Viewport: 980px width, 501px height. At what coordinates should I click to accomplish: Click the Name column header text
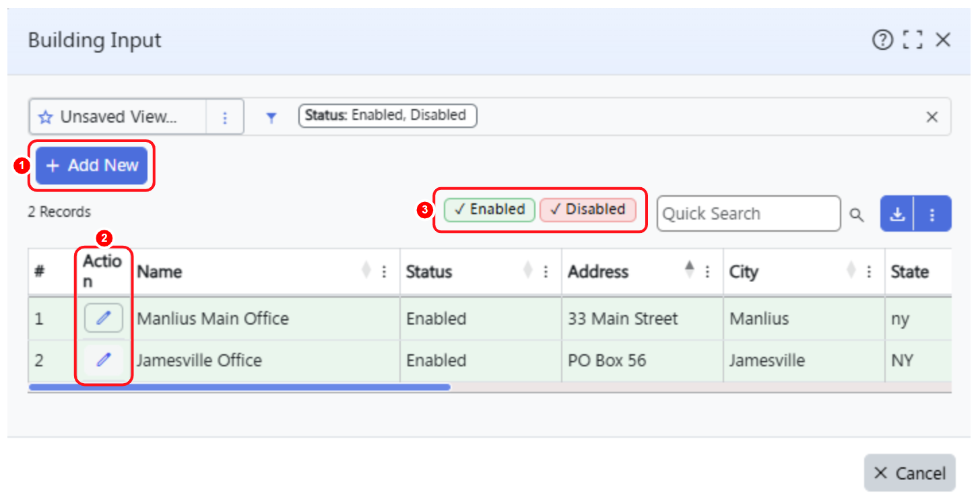(x=160, y=272)
